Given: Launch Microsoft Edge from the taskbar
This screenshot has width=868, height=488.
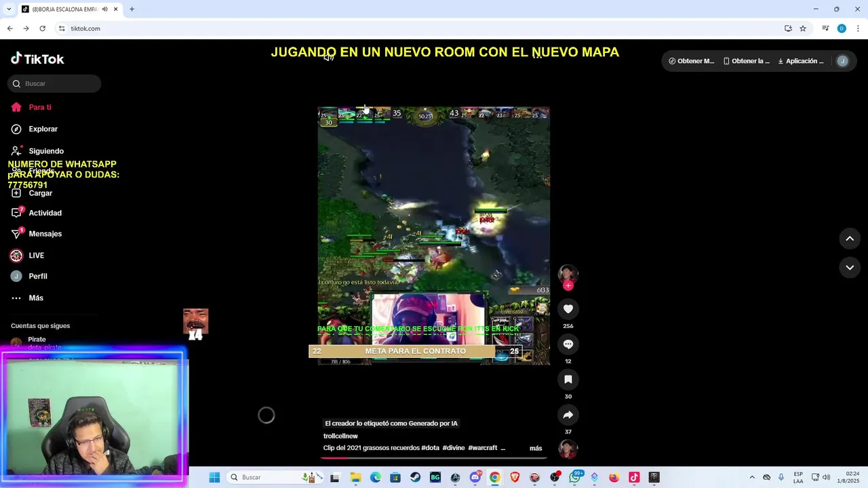Looking at the screenshot, I should pos(376,477).
